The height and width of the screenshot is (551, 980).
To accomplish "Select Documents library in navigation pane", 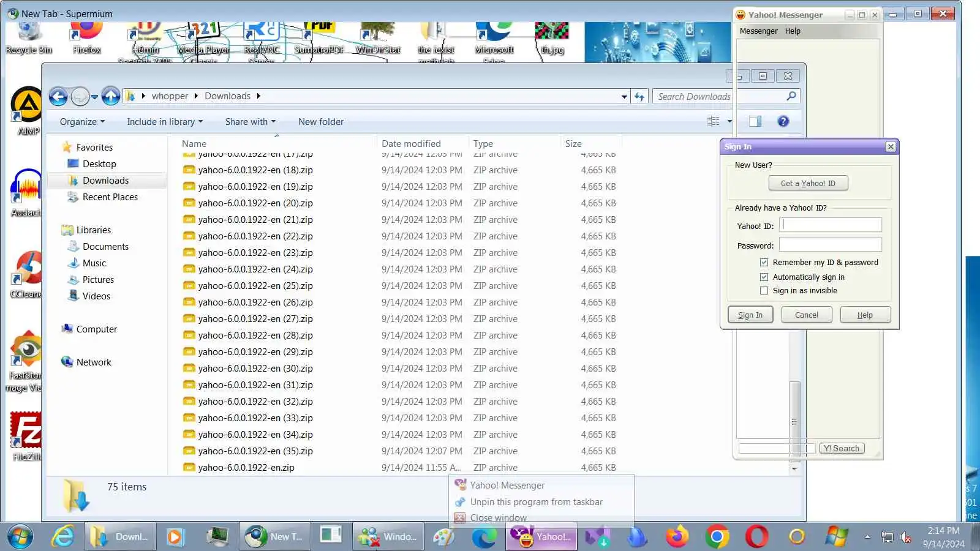I will pyautogui.click(x=105, y=246).
